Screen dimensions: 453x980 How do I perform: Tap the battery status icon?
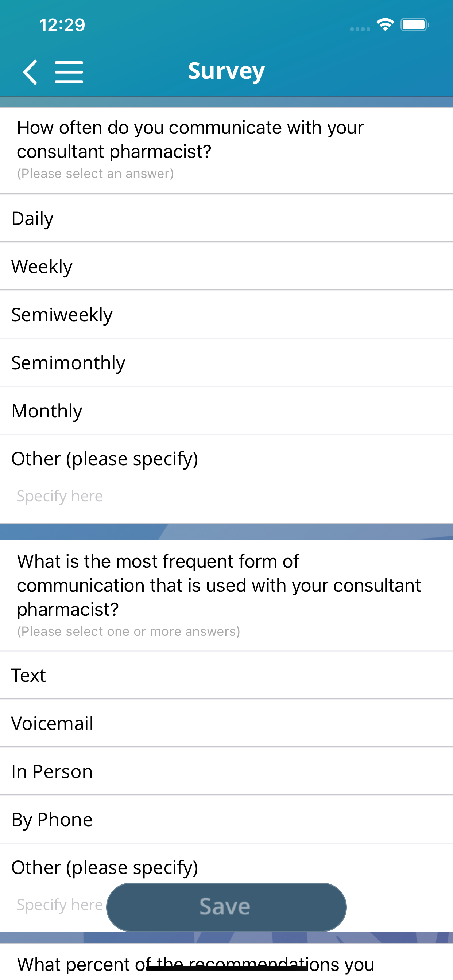pyautogui.click(x=415, y=25)
